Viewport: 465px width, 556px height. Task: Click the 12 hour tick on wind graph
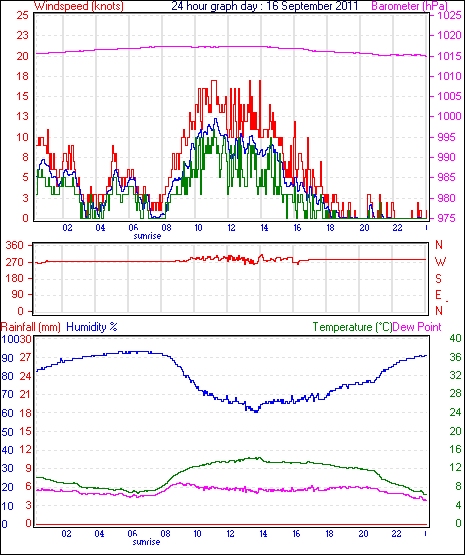click(231, 228)
